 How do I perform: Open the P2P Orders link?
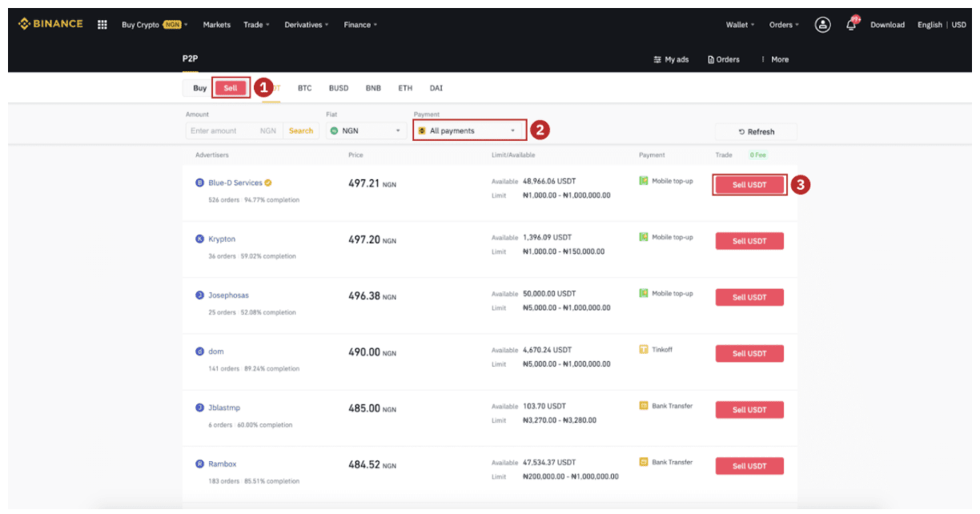tap(723, 59)
